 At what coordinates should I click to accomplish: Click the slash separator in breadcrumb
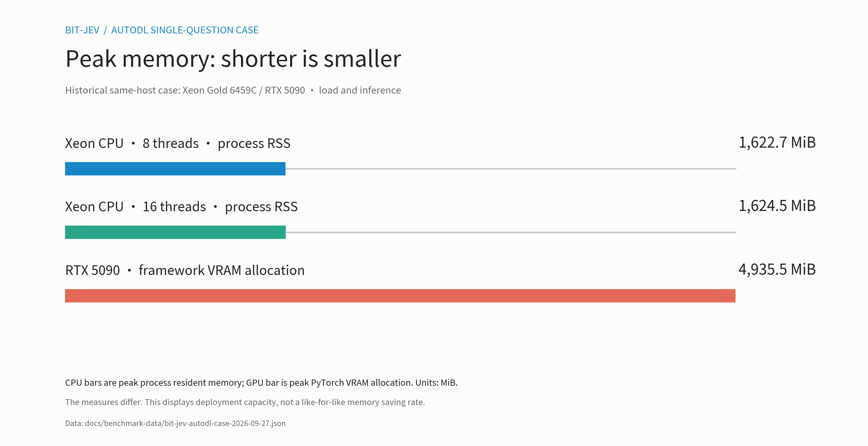105,30
